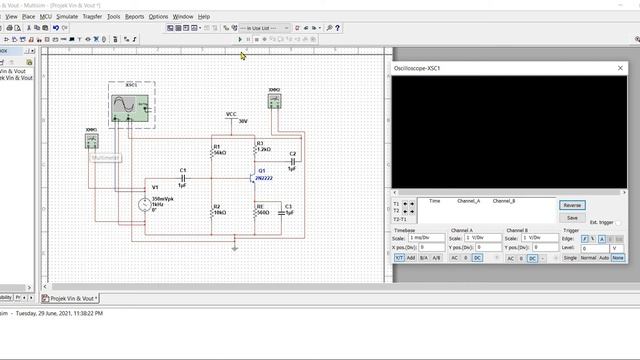Select Single trigger mode
This screenshot has height=360, width=640.
click(570, 258)
